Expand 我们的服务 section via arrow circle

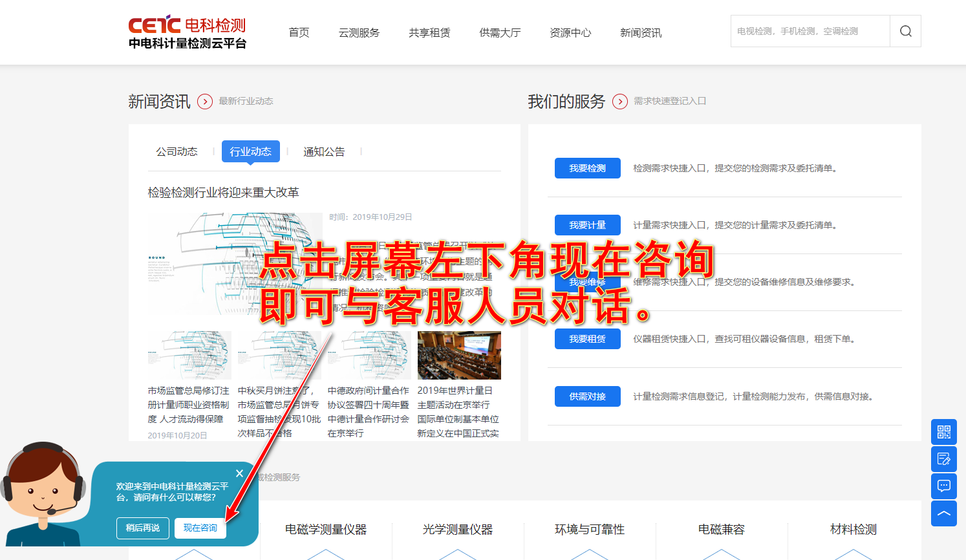[x=619, y=102]
